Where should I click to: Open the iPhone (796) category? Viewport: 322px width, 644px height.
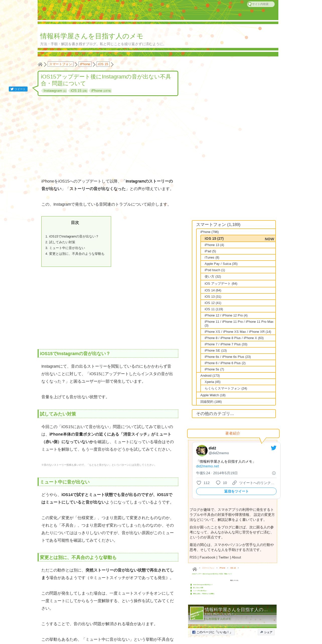[x=236, y=232]
